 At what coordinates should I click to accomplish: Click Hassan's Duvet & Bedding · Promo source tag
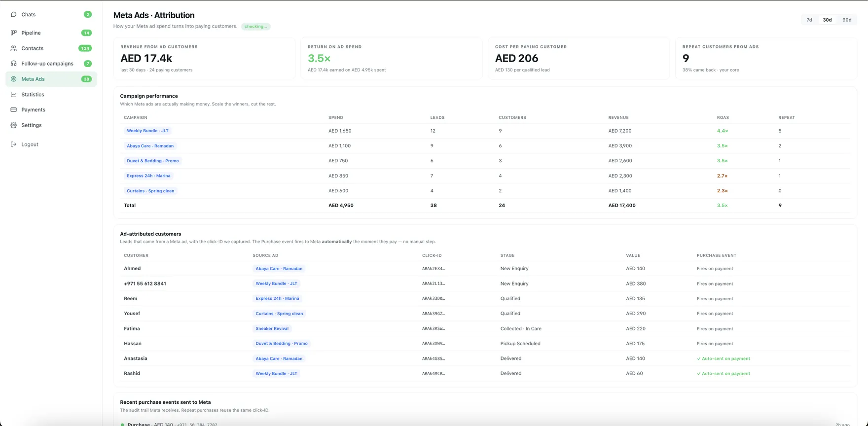coord(282,344)
